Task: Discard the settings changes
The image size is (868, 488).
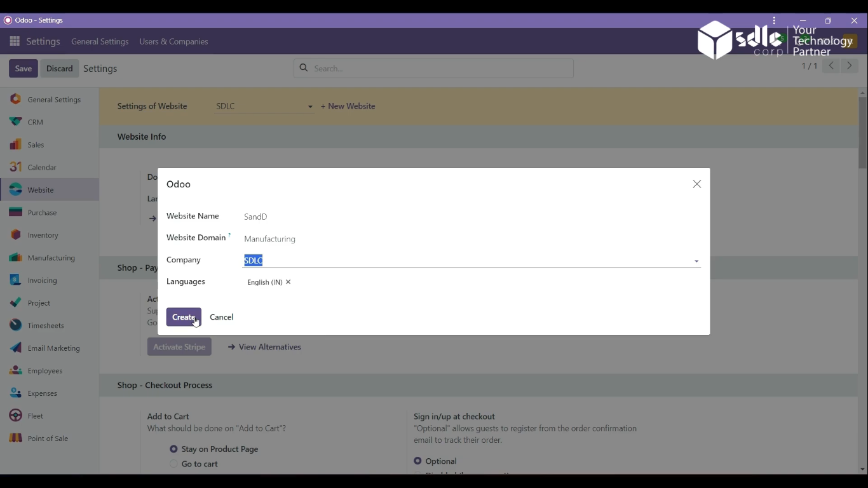Action: pyautogui.click(x=60, y=69)
